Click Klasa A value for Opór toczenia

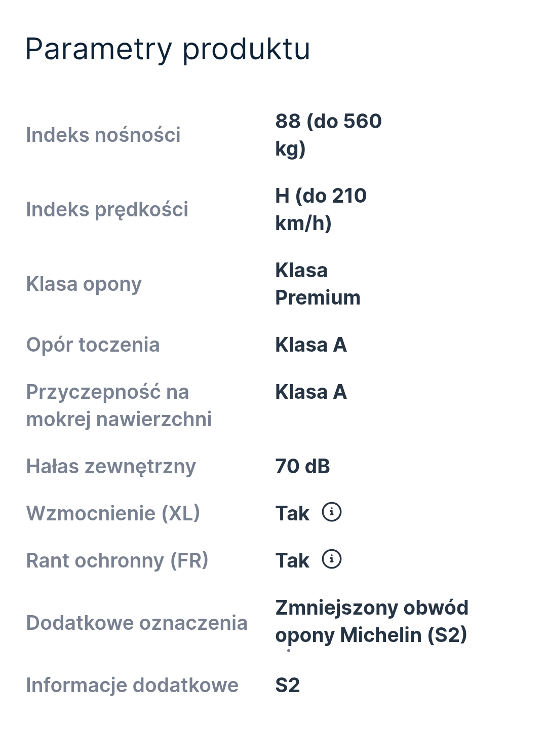click(x=311, y=345)
